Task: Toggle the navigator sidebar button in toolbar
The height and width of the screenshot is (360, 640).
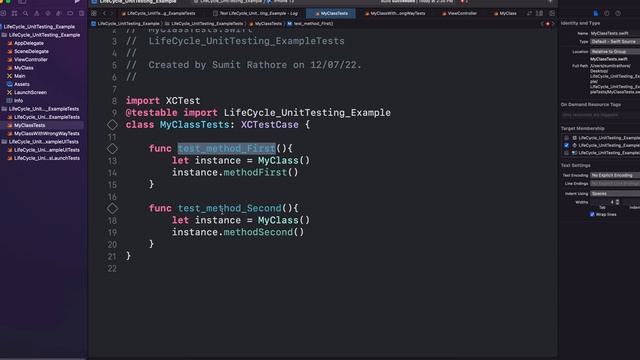Action: tap(22, 2)
